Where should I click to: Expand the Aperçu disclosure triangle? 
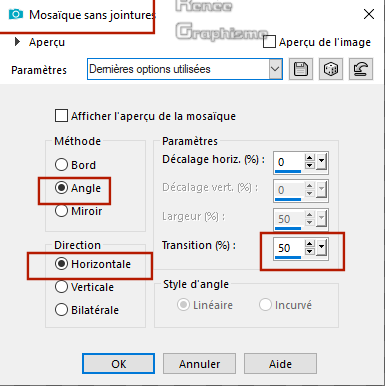point(17,42)
